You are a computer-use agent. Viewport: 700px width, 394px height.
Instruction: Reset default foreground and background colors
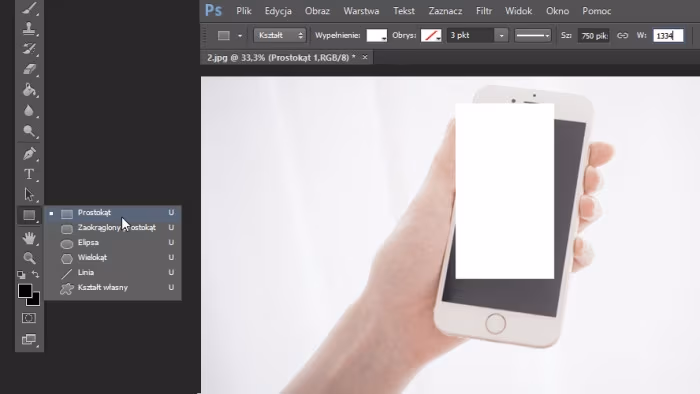click(x=21, y=274)
